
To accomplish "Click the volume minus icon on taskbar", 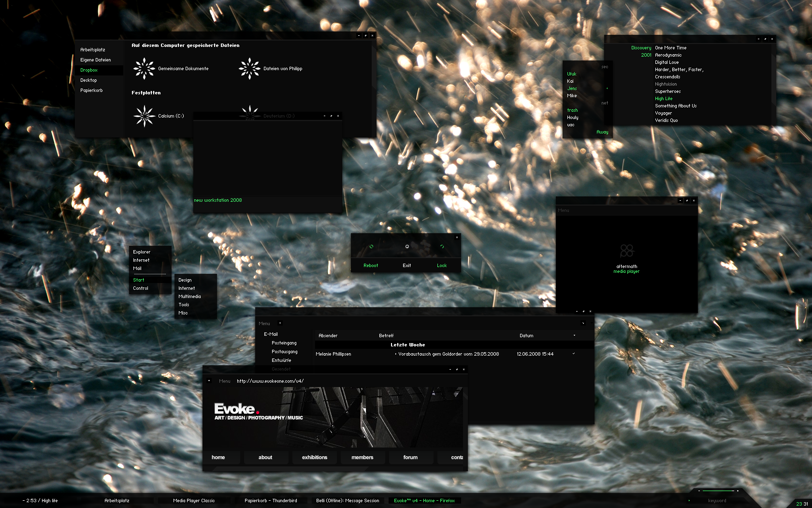I will [x=699, y=491].
